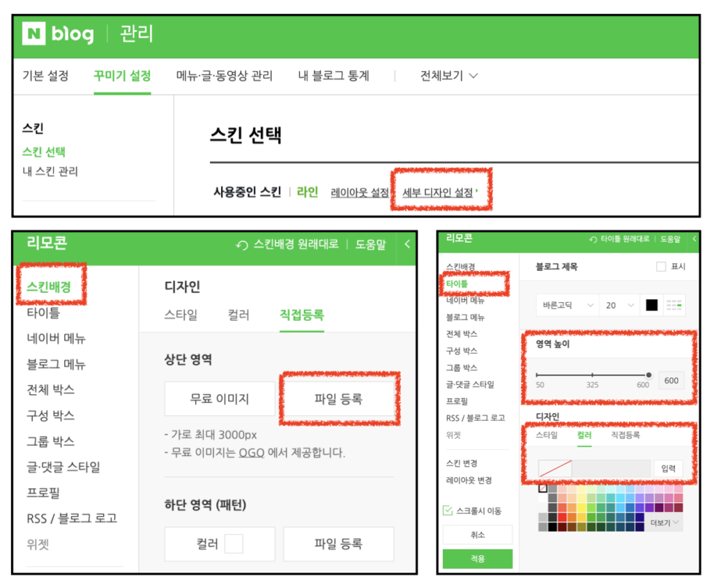Switch to the 메뉴·글·동영상 관리 tab

click(x=224, y=76)
